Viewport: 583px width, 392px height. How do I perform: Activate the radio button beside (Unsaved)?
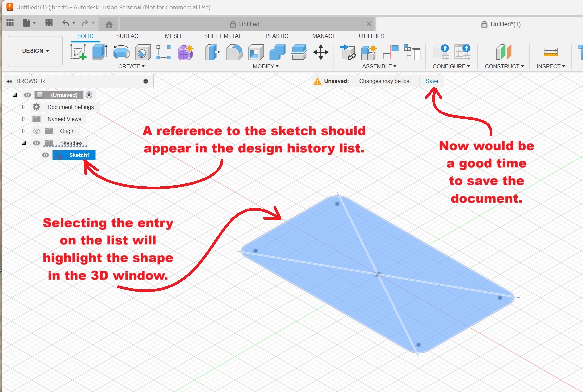(89, 95)
